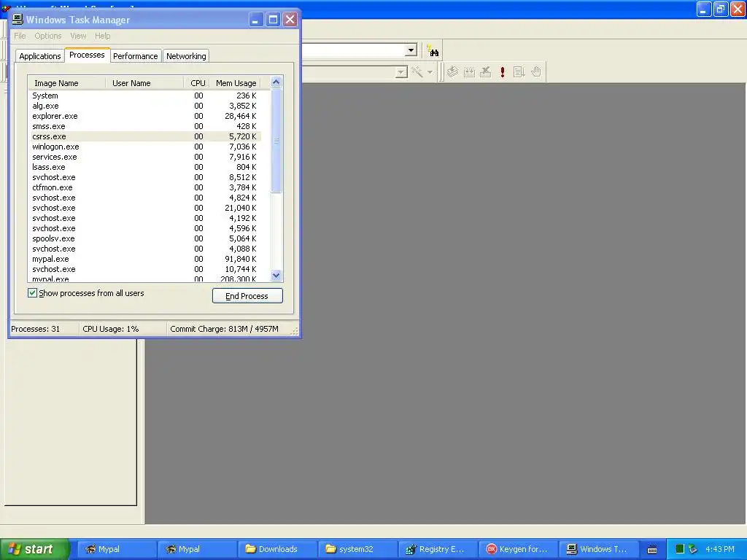Click the search binoculars icon in the toolbar
Viewport: 747px width, 560px height.
433,51
